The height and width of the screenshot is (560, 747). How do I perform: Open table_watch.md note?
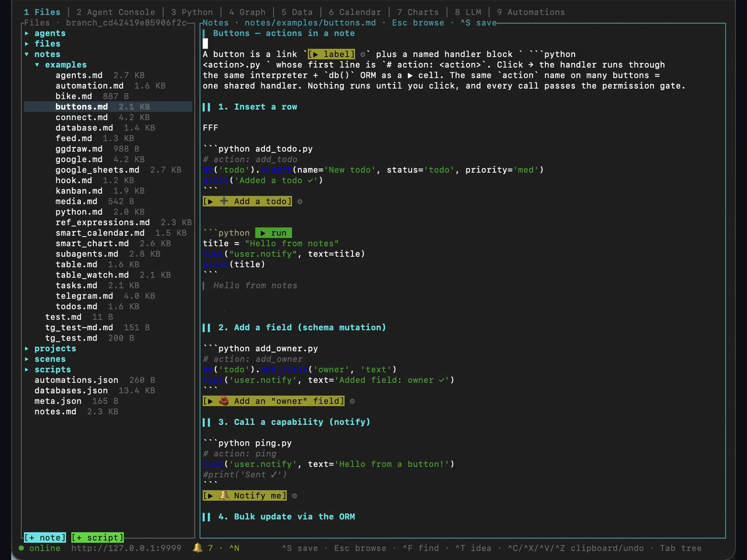(x=92, y=275)
